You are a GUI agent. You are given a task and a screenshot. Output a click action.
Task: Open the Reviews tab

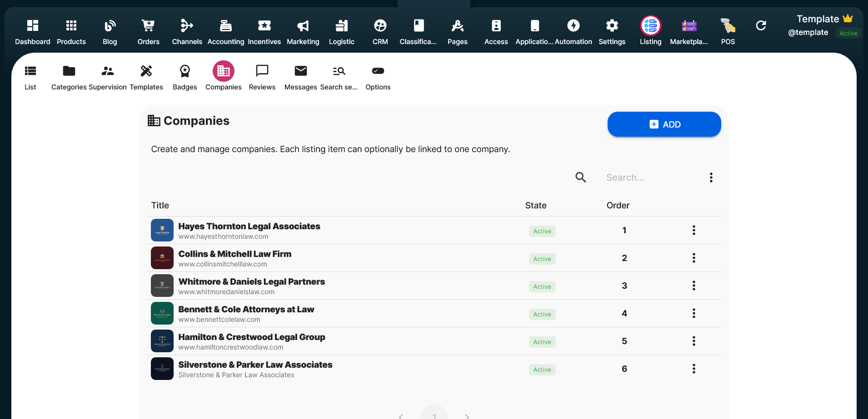pyautogui.click(x=262, y=77)
